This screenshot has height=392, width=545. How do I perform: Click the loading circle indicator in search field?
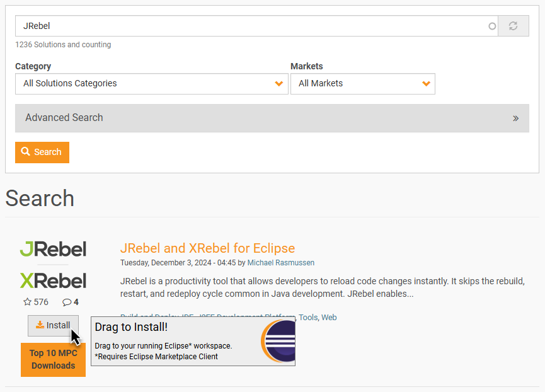pyautogui.click(x=492, y=26)
